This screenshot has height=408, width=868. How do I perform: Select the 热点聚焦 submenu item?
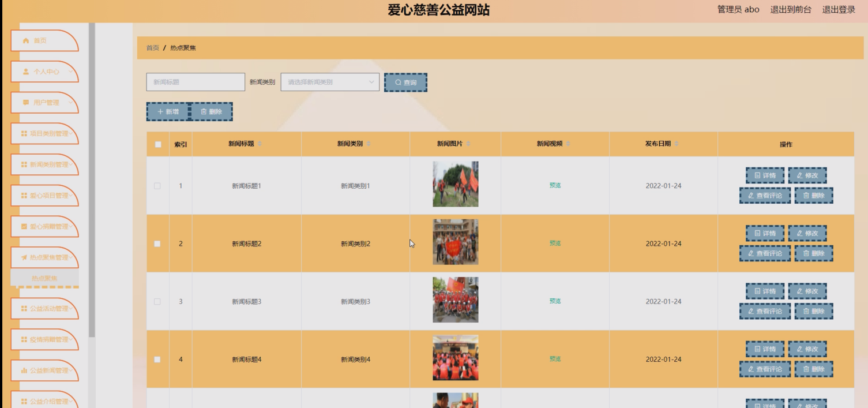(44, 278)
